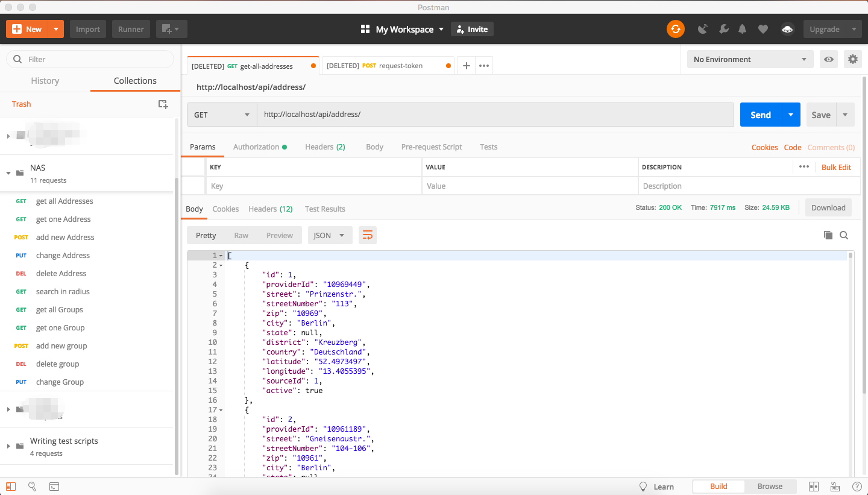Open the GET method dropdown

222,115
